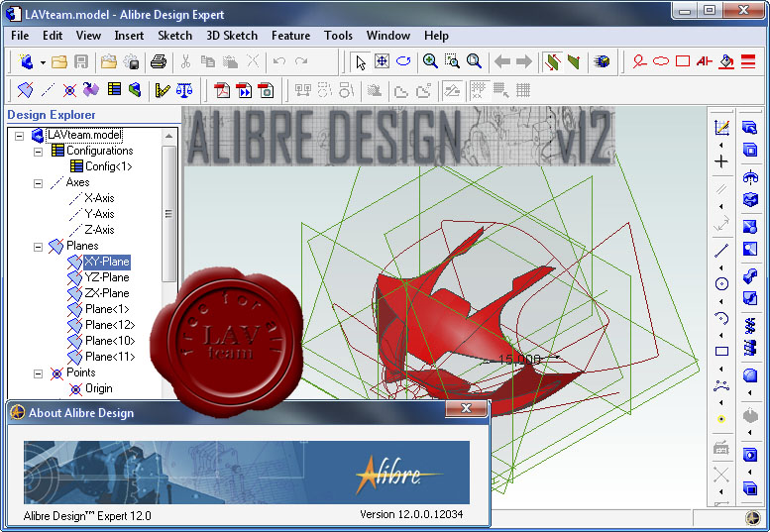Open the Tools menu
This screenshot has height=532, width=770.
coord(338,36)
